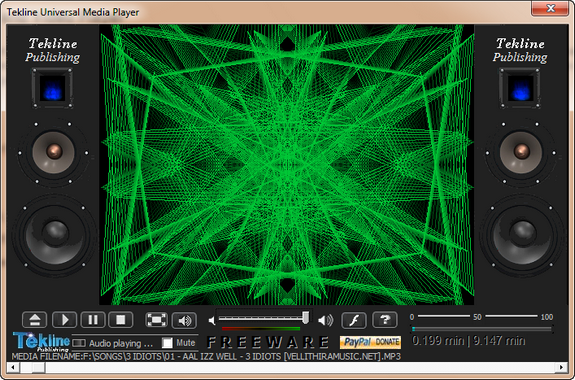575x380 pixels.
Task: Click the right speaker's copper midrange driver
Action: [521, 152]
